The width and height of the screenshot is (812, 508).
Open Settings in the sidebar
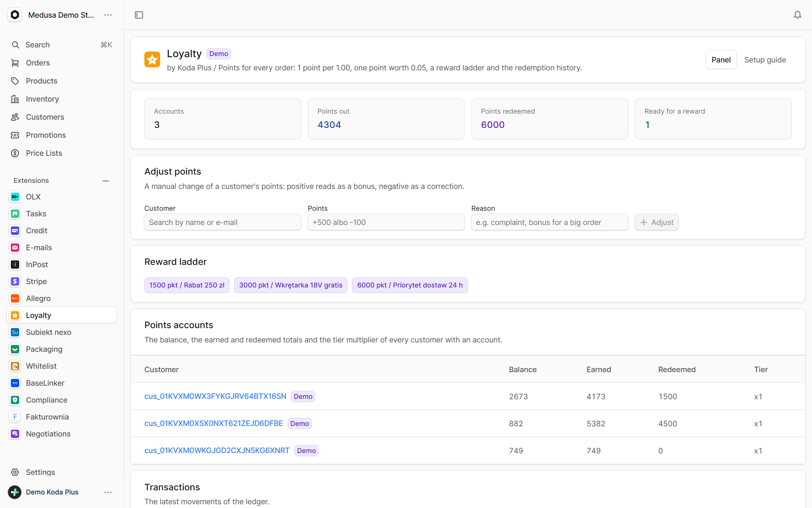pyautogui.click(x=62, y=472)
